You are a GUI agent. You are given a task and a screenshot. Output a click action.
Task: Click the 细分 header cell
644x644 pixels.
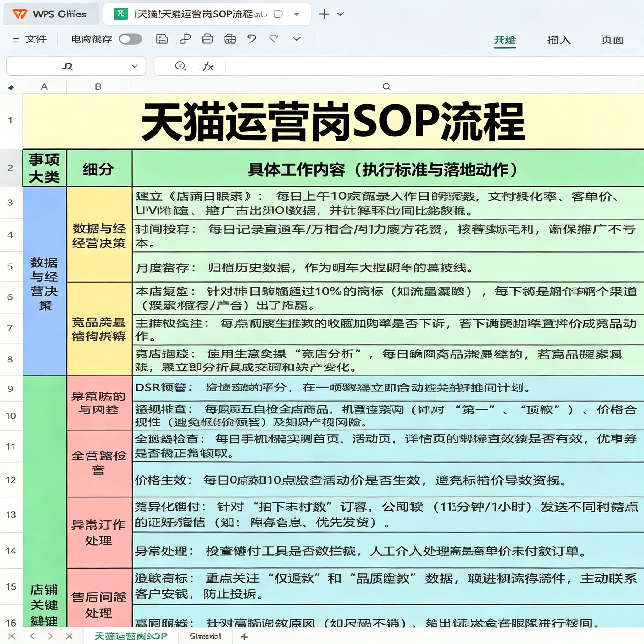pyautogui.click(x=99, y=168)
